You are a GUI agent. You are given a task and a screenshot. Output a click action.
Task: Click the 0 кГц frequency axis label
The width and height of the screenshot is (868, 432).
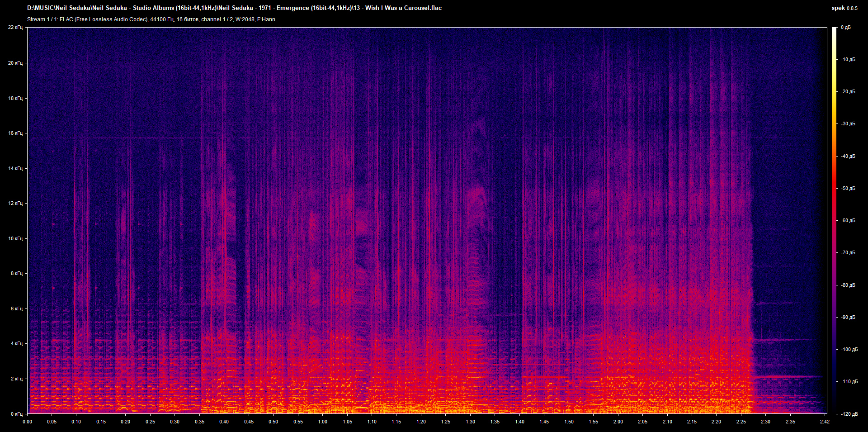point(16,414)
